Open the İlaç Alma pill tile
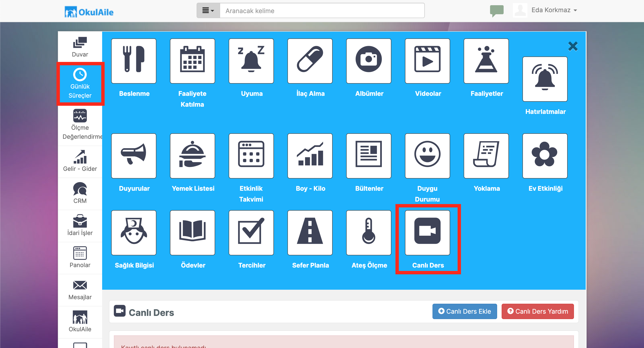644x348 pixels. (x=310, y=61)
